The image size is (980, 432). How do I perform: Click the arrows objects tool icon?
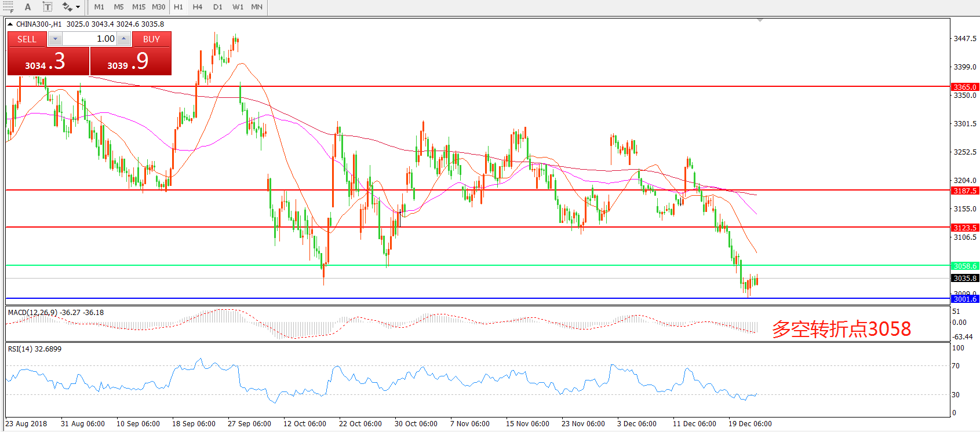pyautogui.click(x=67, y=7)
